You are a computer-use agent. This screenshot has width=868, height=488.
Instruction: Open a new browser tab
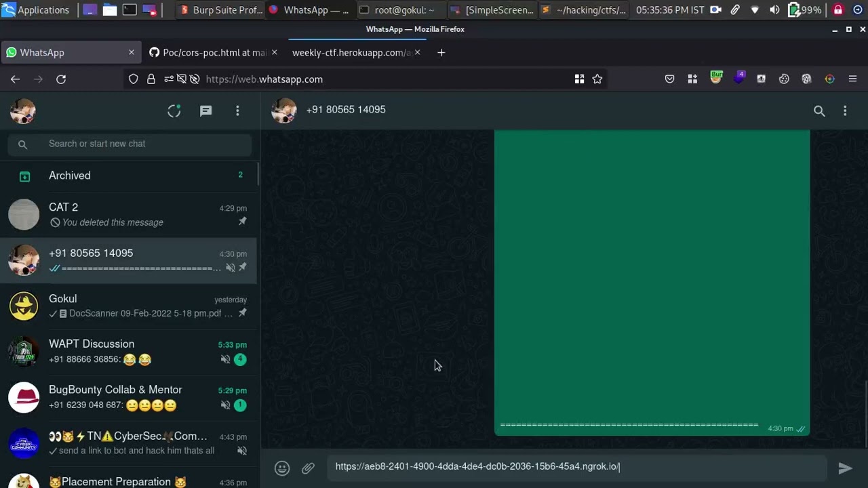[x=441, y=53]
